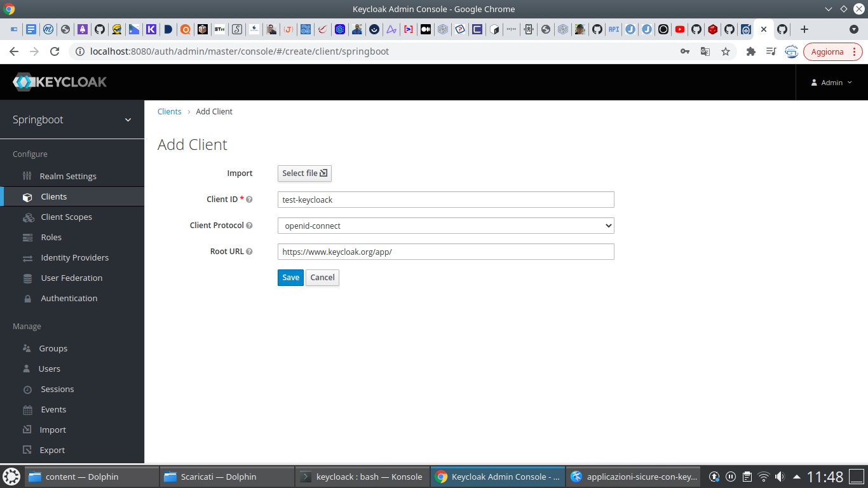Open User Federation section
This screenshot has width=868, height=488.
[71, 278]
